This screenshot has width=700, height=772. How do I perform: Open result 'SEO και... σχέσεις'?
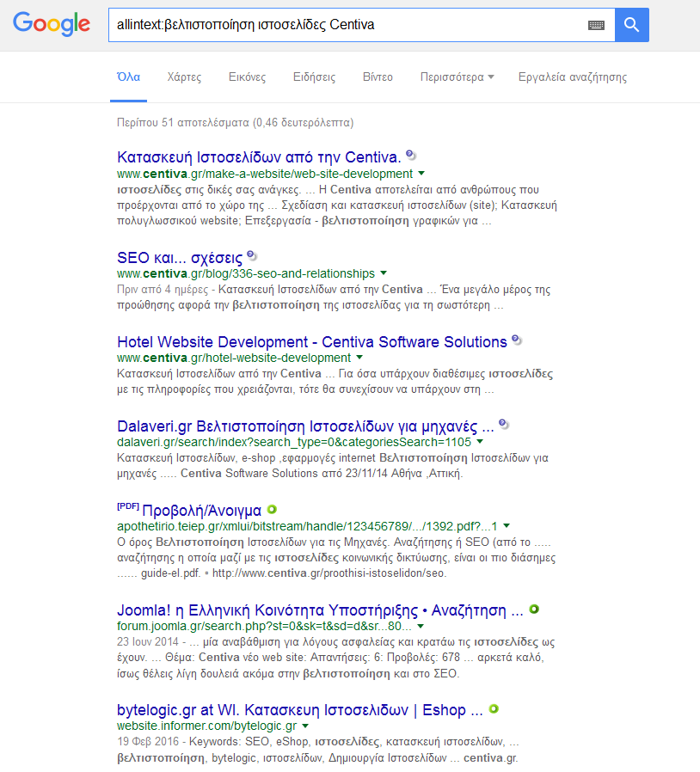180,258
